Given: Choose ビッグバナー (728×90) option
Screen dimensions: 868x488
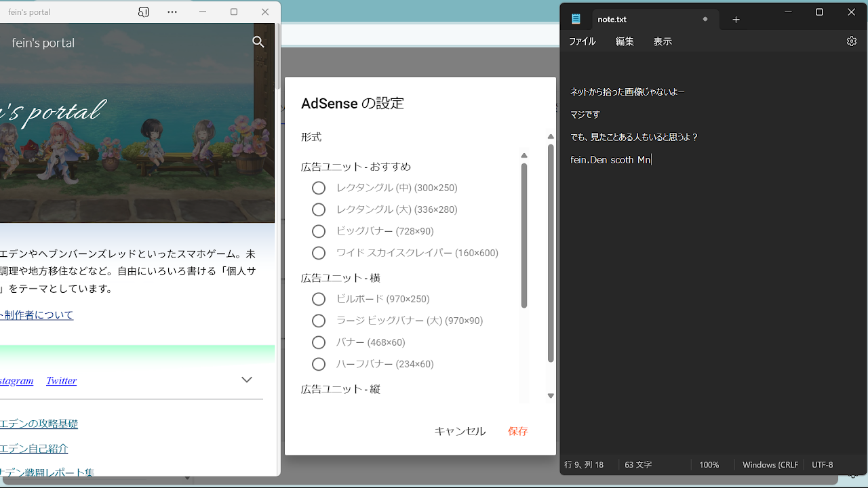Looking at the screenshot, I should [319, 231].
